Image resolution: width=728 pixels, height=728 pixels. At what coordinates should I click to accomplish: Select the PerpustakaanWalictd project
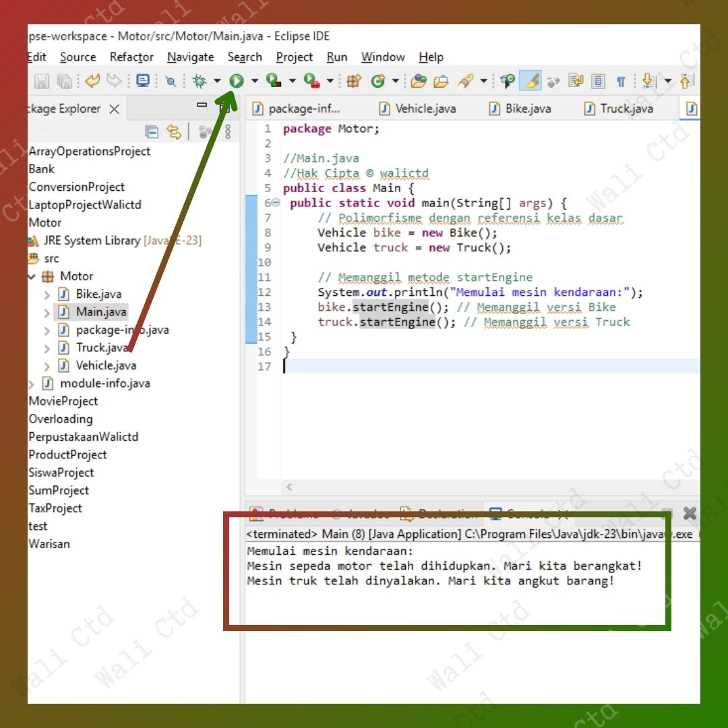(83, 437)
